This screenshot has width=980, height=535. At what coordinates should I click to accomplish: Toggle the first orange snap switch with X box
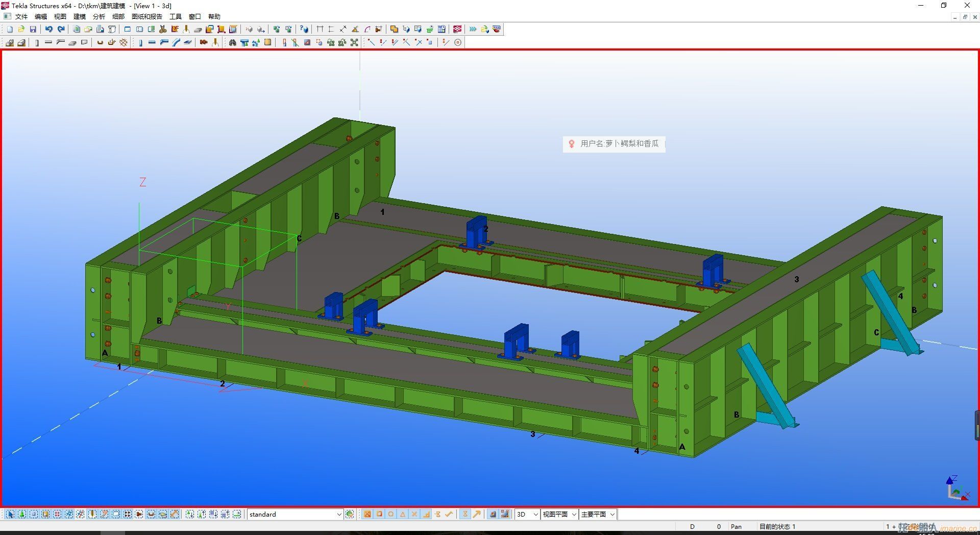(x=367, y=514)
